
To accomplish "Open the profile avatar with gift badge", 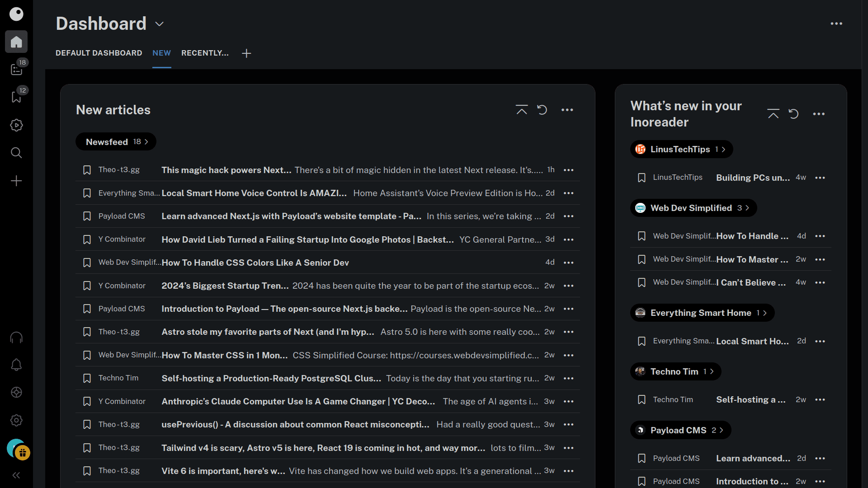I will (18, 449).
